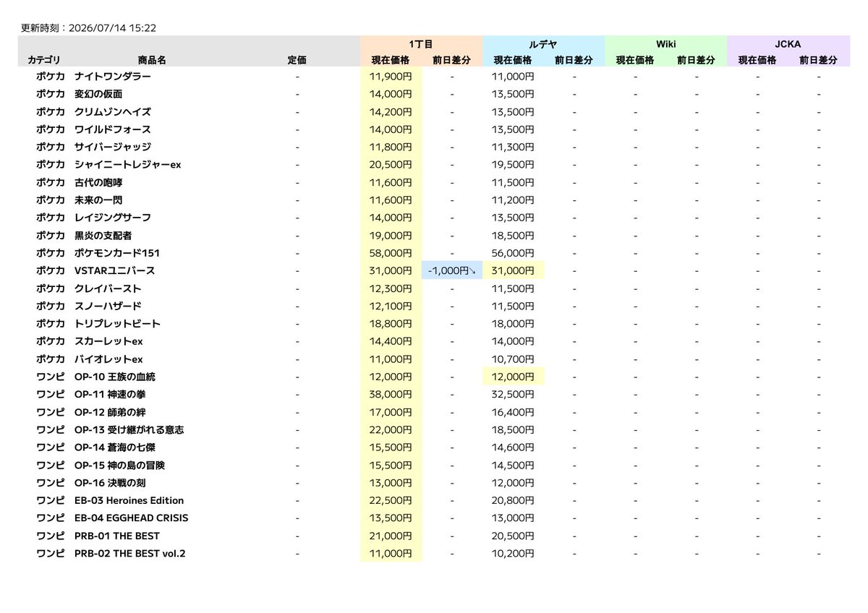Select the JCKA group header
The width and height of the screenshot is (868, 613).
click(x=788, y=44)
